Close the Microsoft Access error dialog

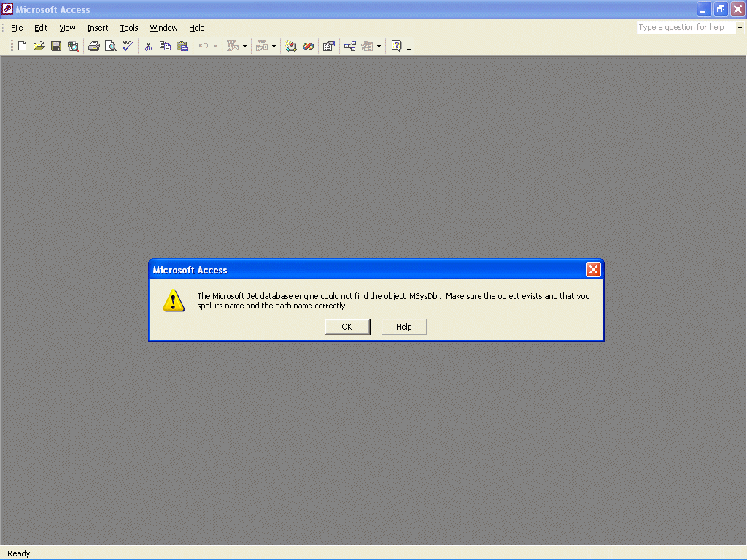click(x=593, y=270)
